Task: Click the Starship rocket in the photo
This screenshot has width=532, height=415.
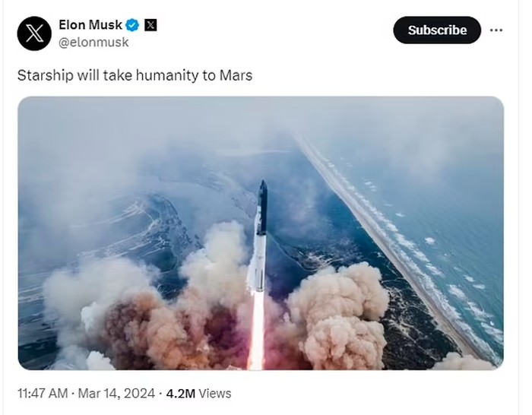Action: (x=260, y=236)
